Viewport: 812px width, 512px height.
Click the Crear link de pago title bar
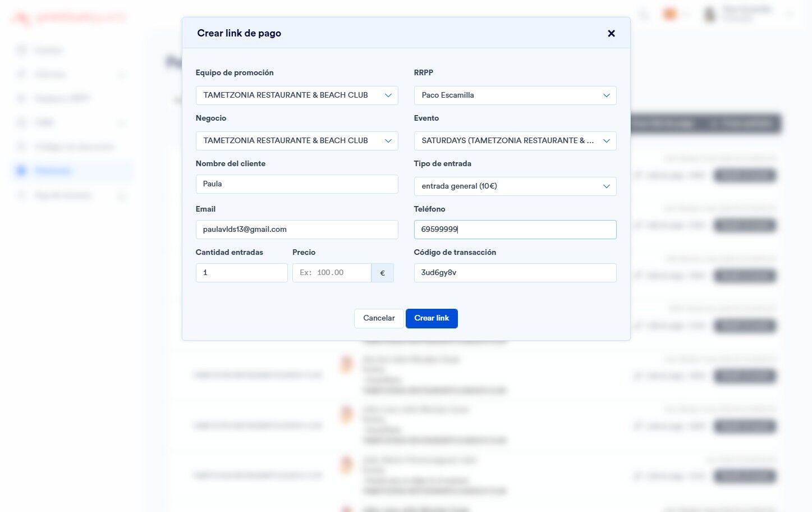click(x=406, y=33)
